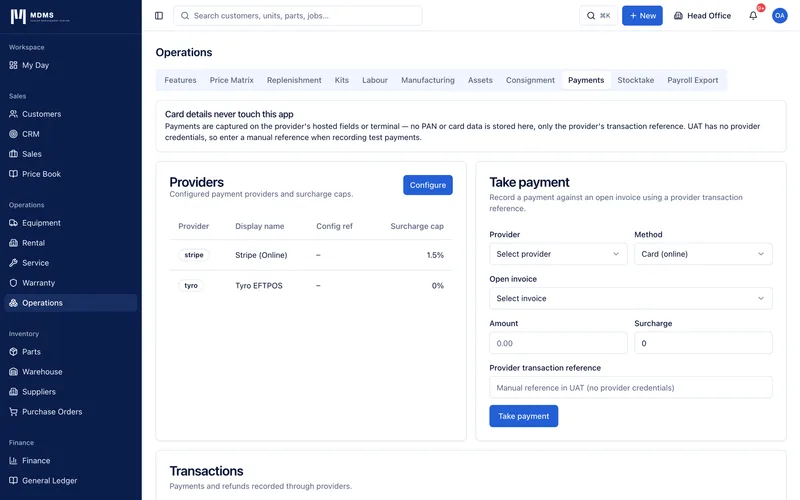Select the Payments tab
Screen dimensions: 800x500
point(586,80)
